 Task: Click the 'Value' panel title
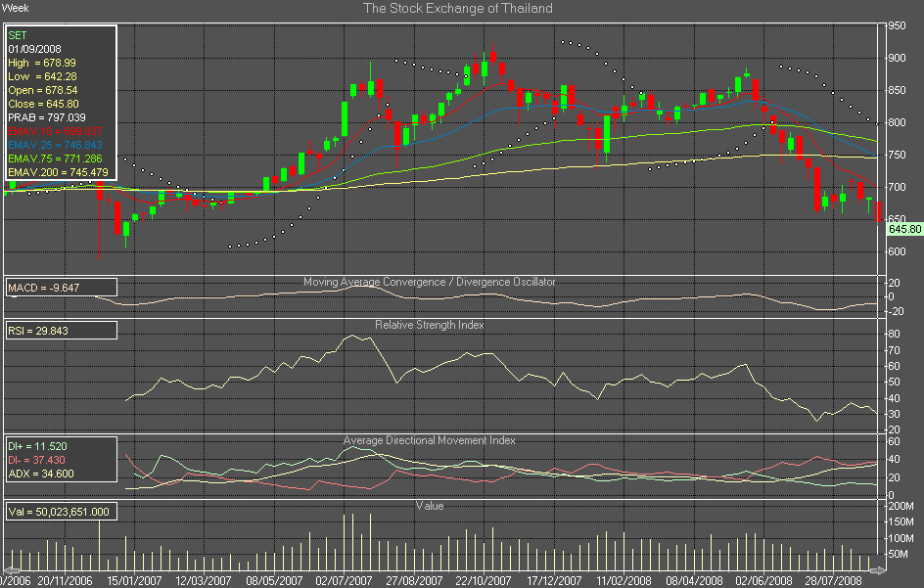pyautogui.click(x=430, y=506)
